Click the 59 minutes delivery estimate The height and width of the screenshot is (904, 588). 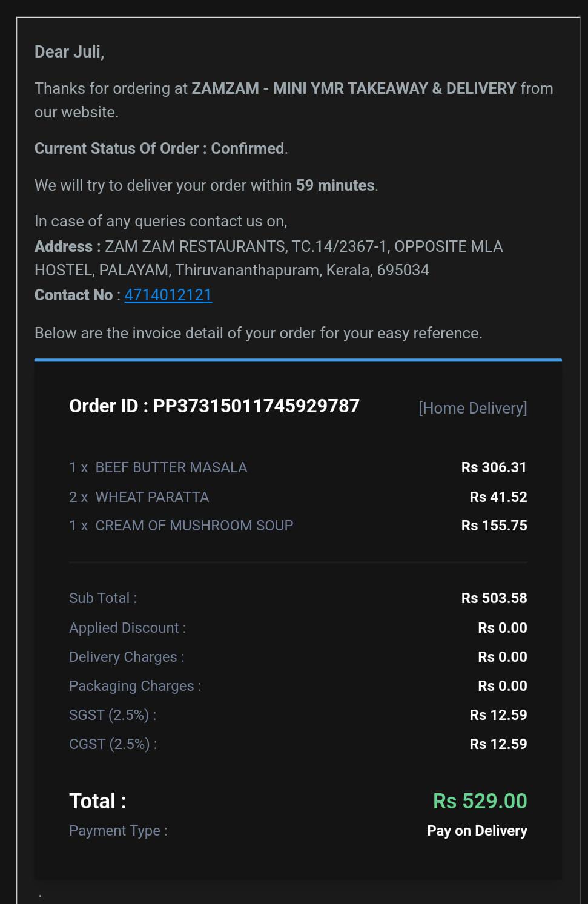(335, 185)
